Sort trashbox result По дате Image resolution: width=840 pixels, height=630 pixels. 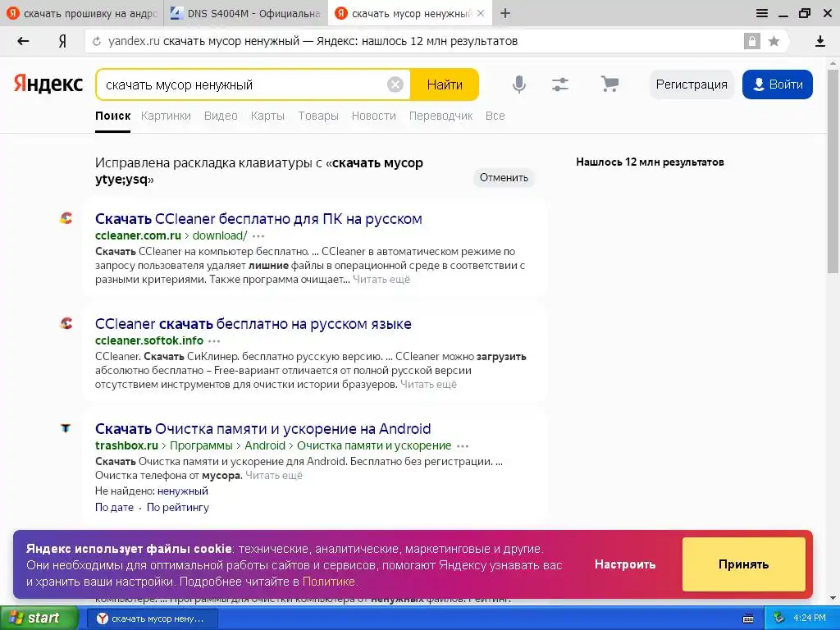tap(114, 507)
